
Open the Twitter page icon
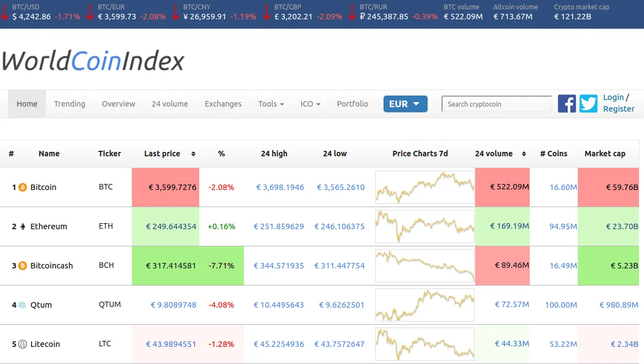(588, 104)
